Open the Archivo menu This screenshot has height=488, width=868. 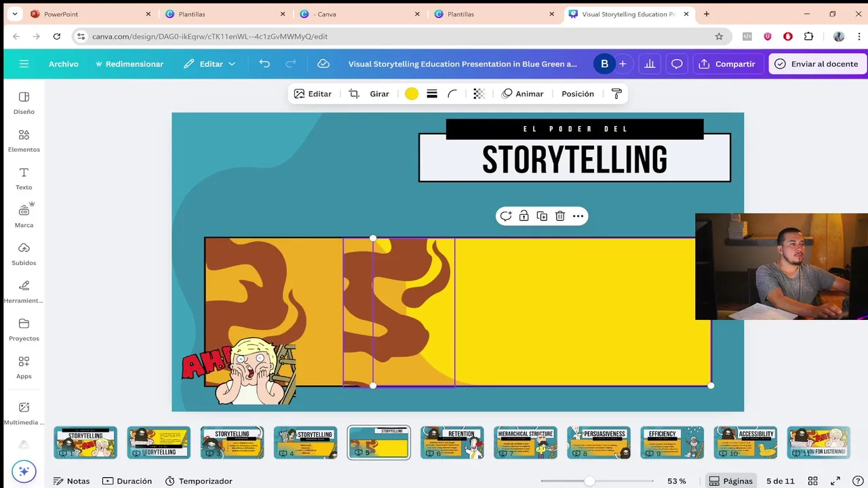tap(64, 64)
